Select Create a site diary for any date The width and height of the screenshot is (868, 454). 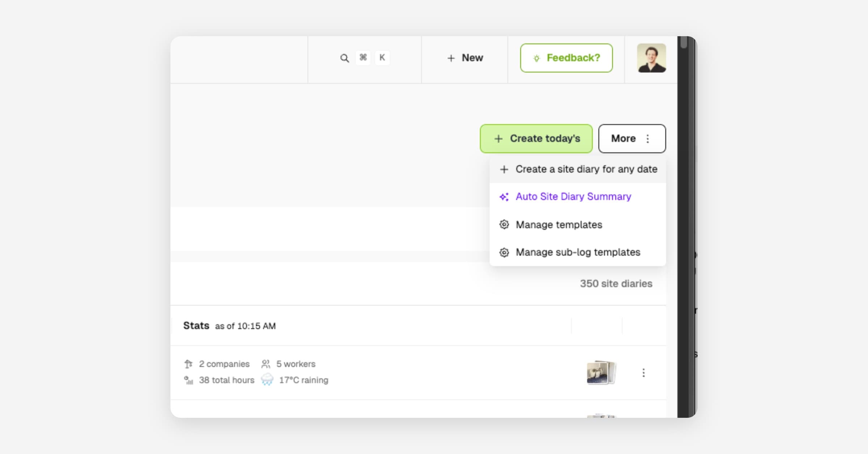click(578, 169)
